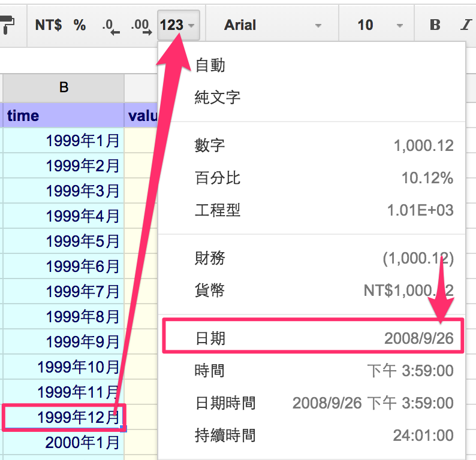
Task: Click the value header cell
Action: point(141,116)
